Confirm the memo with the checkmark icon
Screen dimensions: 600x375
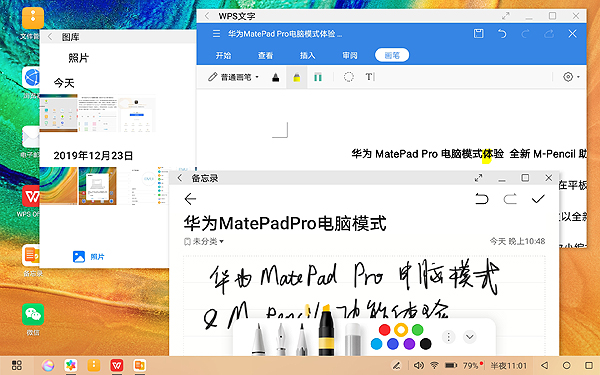pos(538,199)
